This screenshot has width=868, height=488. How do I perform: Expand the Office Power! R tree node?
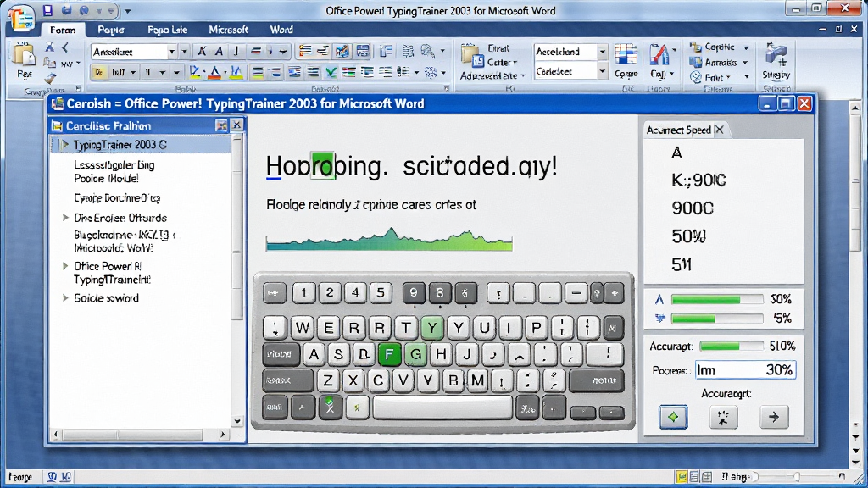[65, 266]
